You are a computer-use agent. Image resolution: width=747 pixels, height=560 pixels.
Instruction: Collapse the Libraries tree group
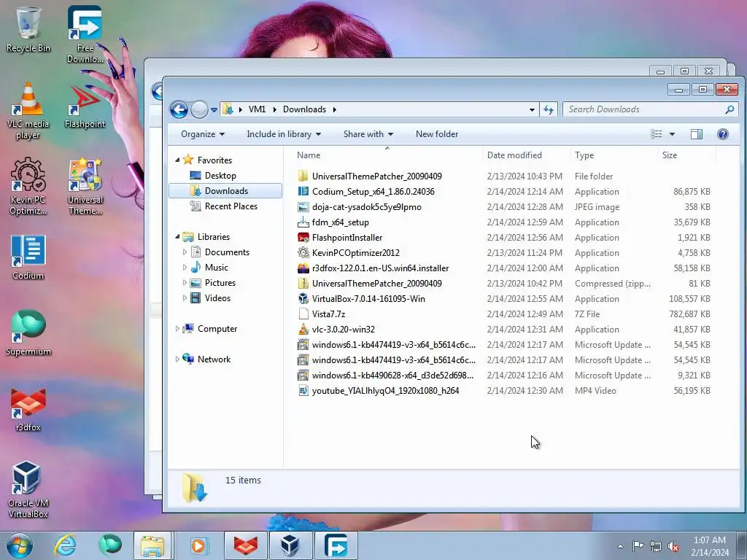tap(178, 237)
